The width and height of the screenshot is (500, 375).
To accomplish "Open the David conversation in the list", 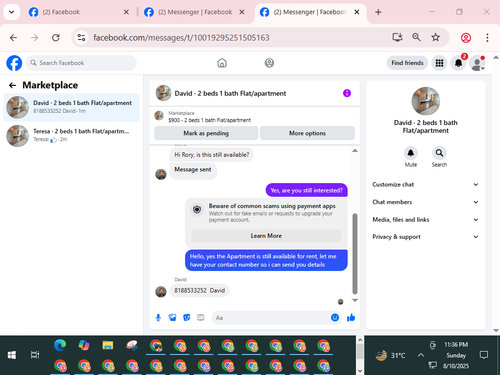I will (71, 107).
